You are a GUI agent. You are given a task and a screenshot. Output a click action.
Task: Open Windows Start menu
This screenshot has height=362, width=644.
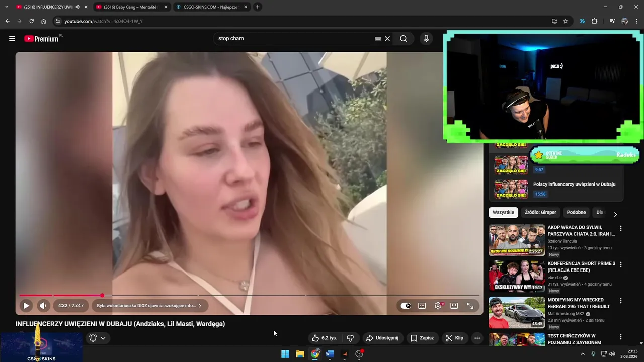(285, 354)
